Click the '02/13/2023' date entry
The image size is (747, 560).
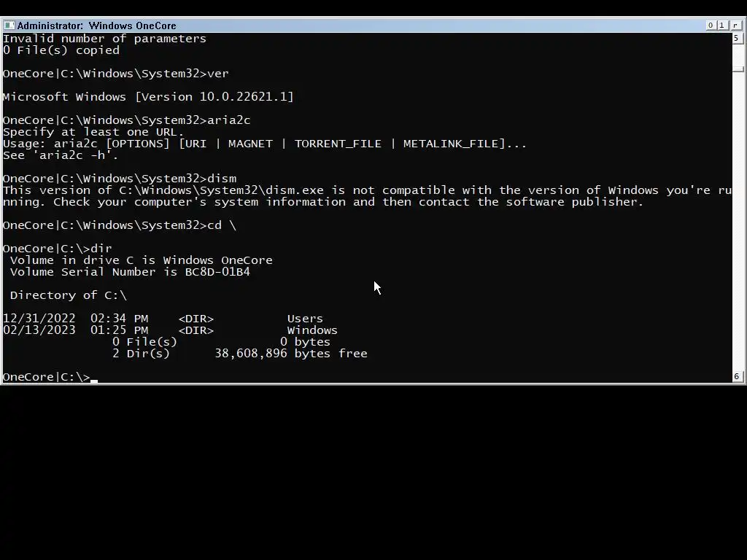(39, 330)
